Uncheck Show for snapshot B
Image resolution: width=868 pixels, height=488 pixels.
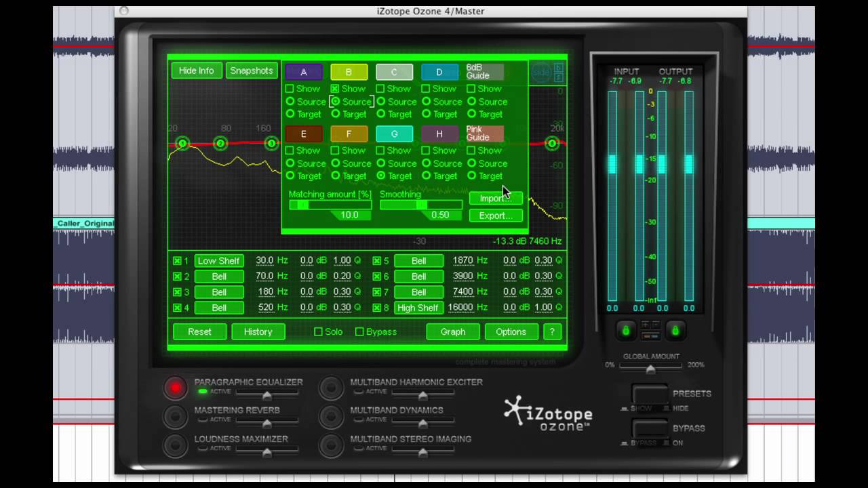[335, 89]
